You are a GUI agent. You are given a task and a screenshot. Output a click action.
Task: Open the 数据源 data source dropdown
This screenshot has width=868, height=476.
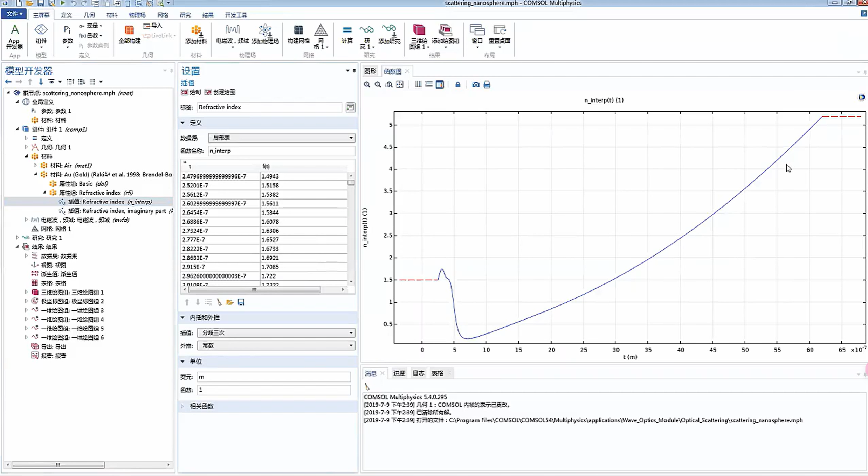click(x=281, y=138)
